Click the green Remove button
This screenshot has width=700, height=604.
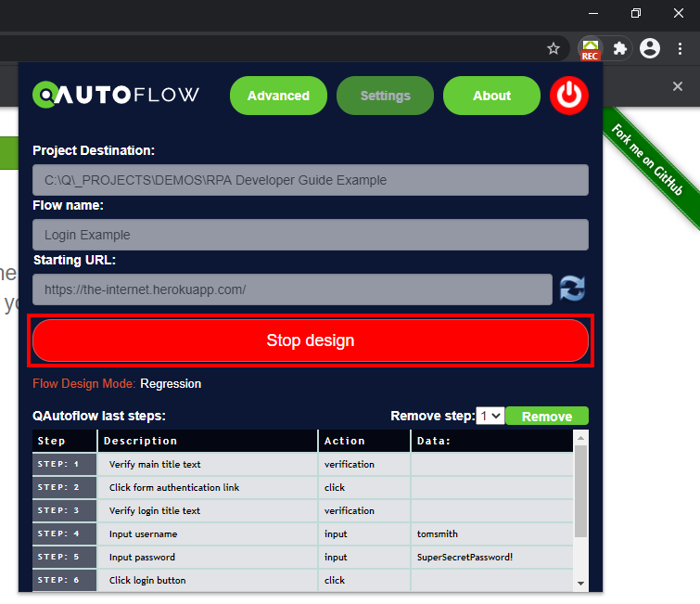click(x=547, y=417)
